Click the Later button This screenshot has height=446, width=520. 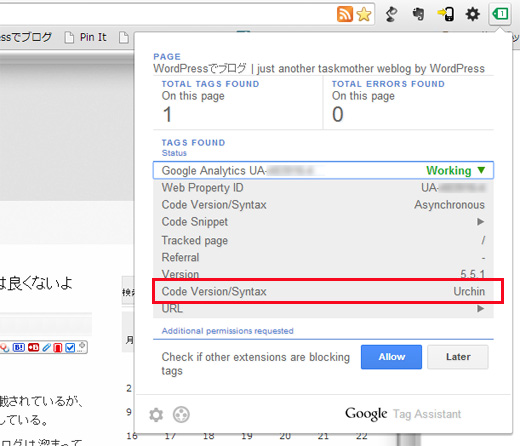pos(458,357)
